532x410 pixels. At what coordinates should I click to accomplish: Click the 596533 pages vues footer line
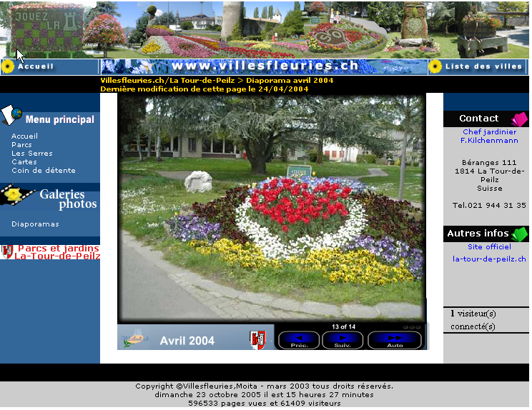(x=265, y=404)
